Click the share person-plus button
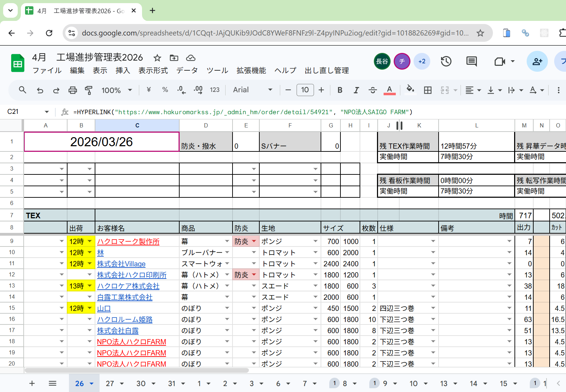 pos(537,61)
